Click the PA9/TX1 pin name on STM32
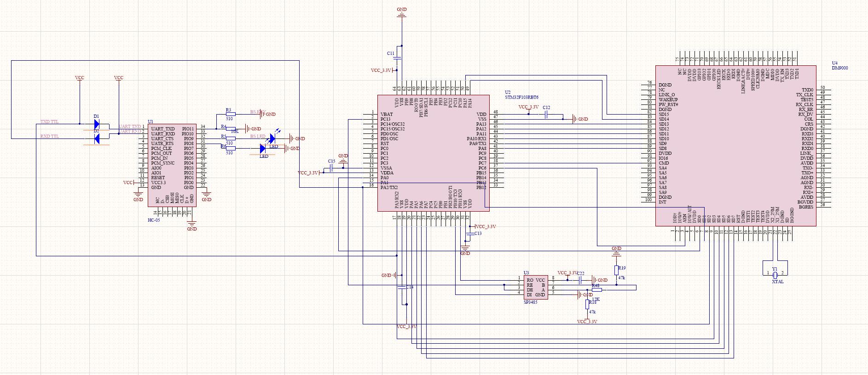Image resolution: width=868 pixels, height=375 pixels. (x=478, y=144)
